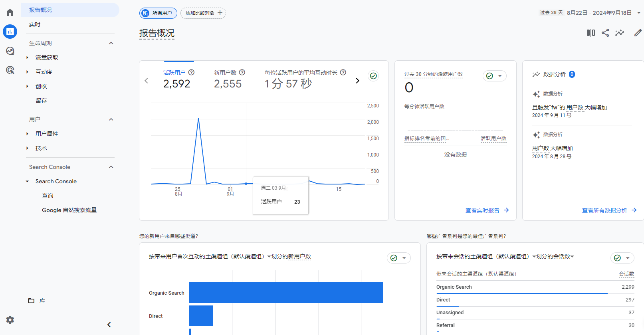Show previous metrics with left arrow

[x=146, y=81]
